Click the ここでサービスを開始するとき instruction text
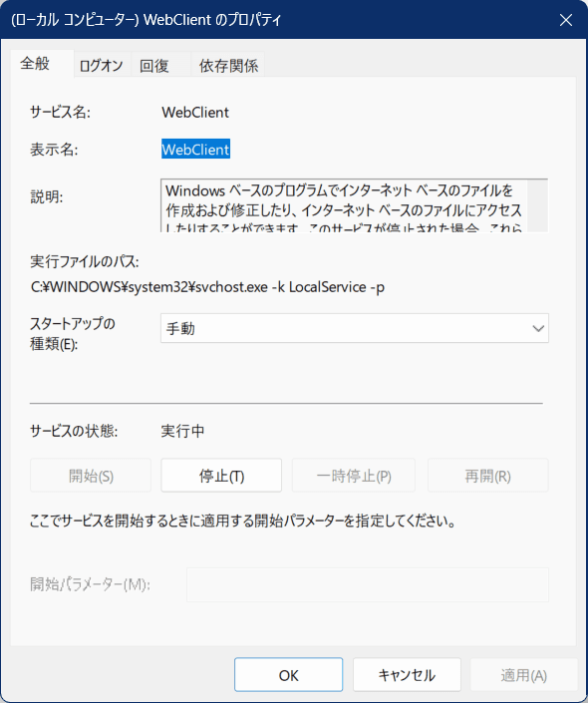This screenshot has height=703, width=588. click(x=243, y=521)
